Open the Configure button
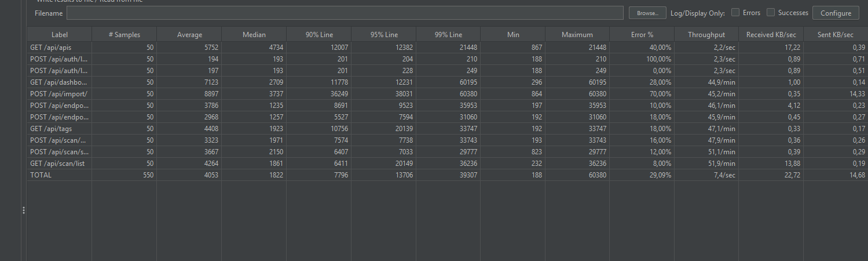 pos(836,13)
